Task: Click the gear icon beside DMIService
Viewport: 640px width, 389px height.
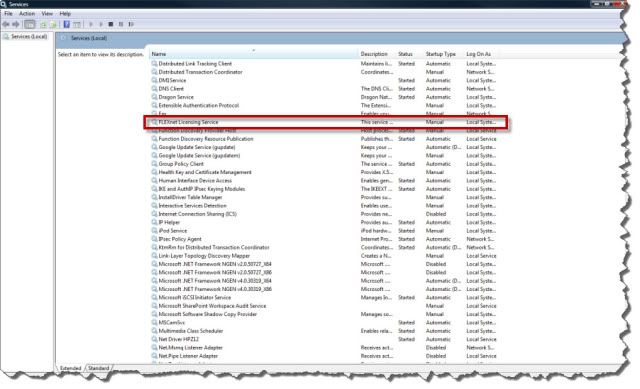Action: (154, 80)
